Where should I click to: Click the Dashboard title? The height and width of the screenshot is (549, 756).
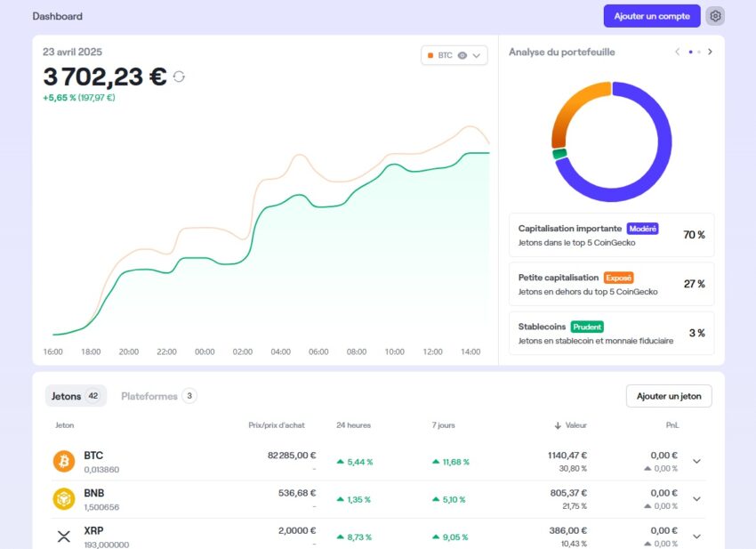(58, 16)
